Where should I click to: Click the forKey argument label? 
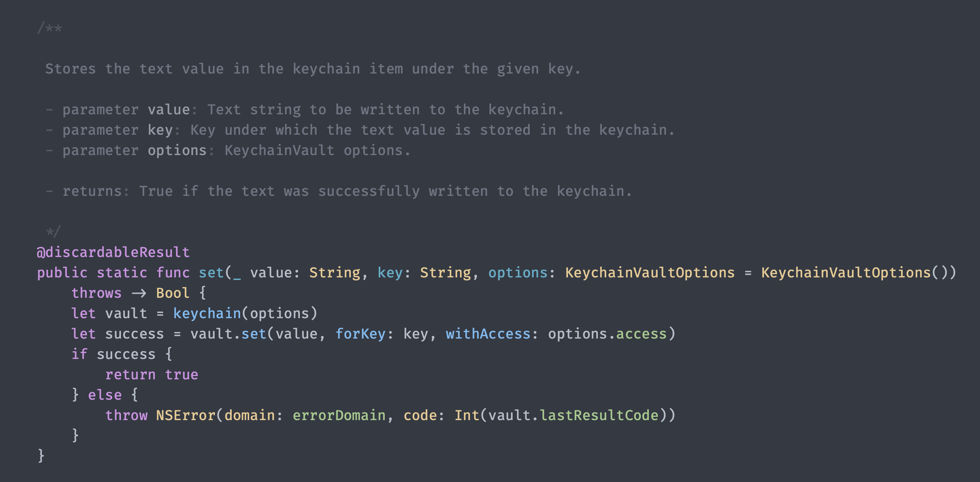[360, 334]
